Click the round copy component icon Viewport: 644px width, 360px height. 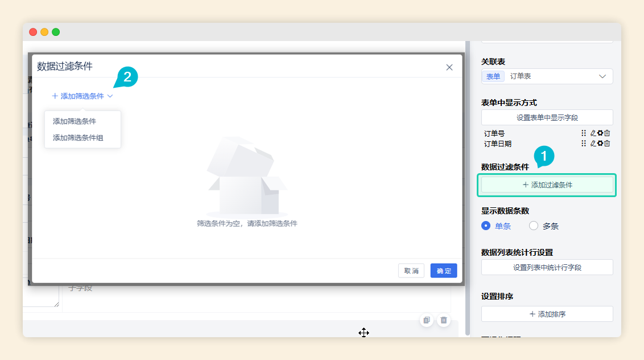(427, 321)
